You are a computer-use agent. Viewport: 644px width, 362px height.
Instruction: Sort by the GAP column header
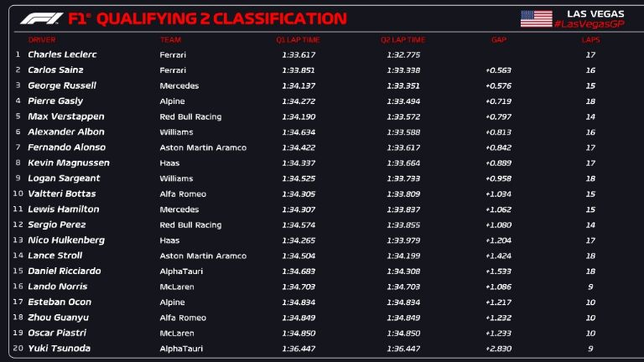point(498,39)
